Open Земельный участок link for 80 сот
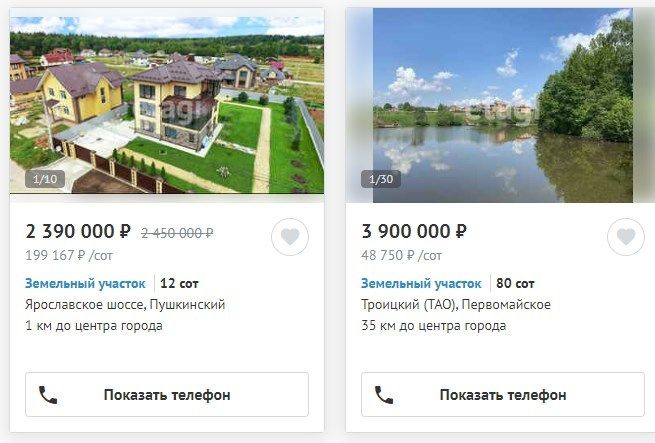The image size is (655, 443). click(421, 283)
